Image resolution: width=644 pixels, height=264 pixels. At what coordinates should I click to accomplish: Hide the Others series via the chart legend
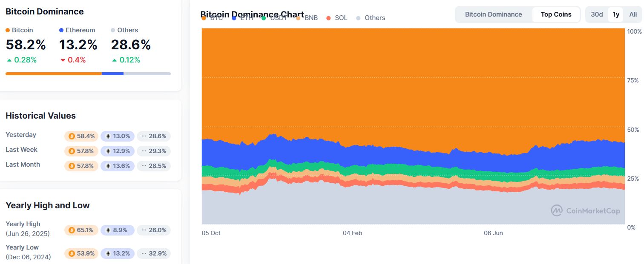pyautogui.click(x=371, y=18)
